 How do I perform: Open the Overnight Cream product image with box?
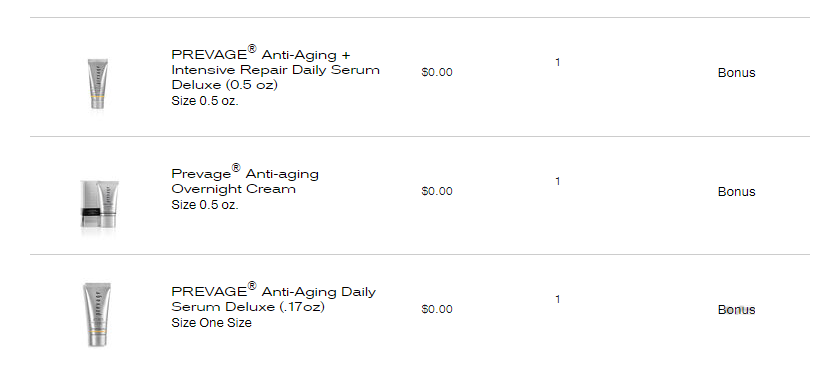[x=99, y=205]
